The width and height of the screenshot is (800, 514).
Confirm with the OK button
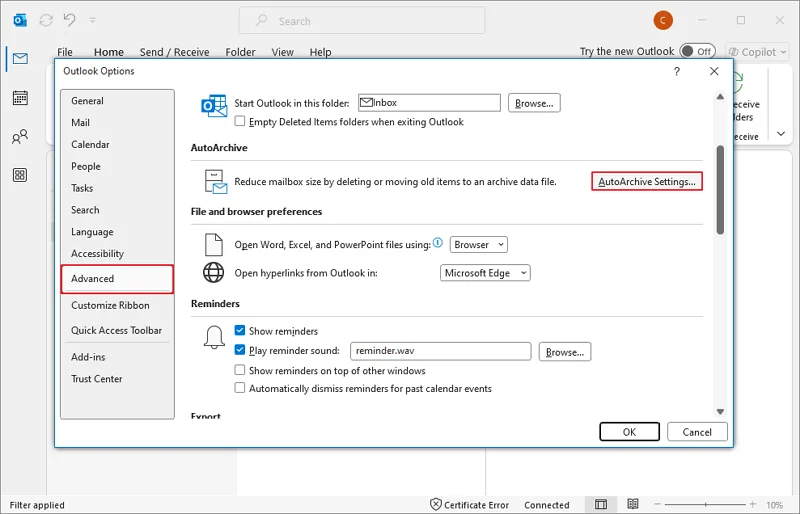click(630, 432)
